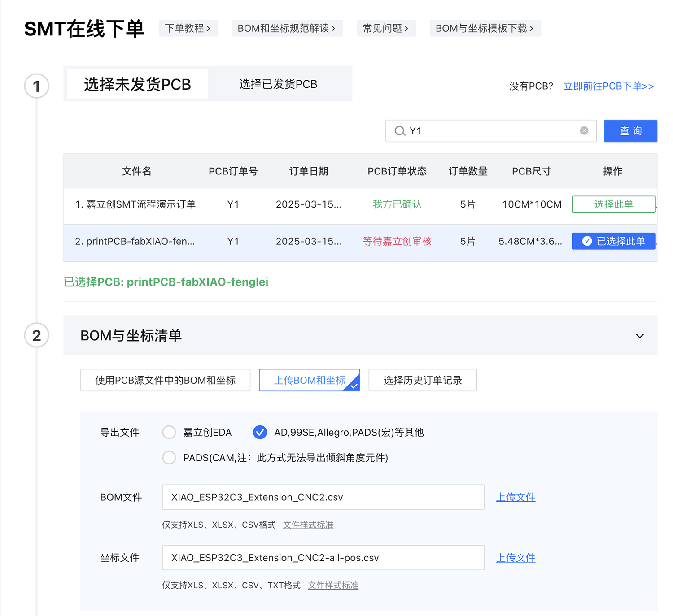Click the 订单数量 column header
673x616 pixels.
point(468,171)
